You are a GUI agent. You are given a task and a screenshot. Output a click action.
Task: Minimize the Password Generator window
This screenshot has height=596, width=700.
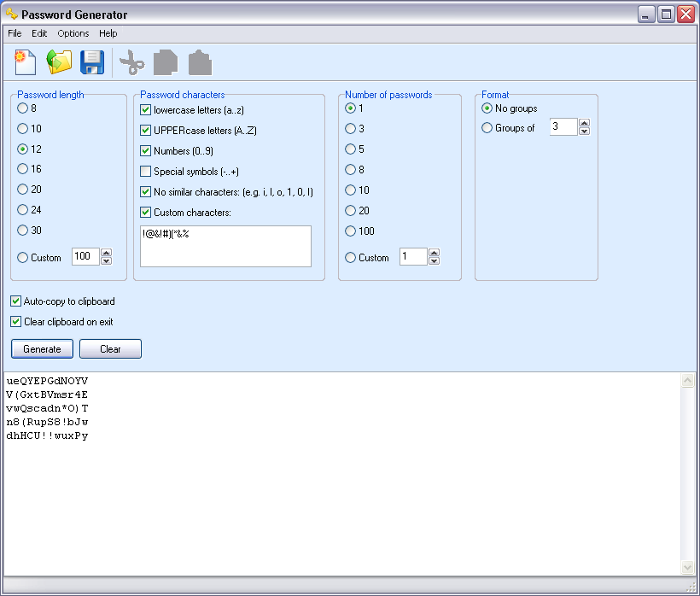point(645,15)
